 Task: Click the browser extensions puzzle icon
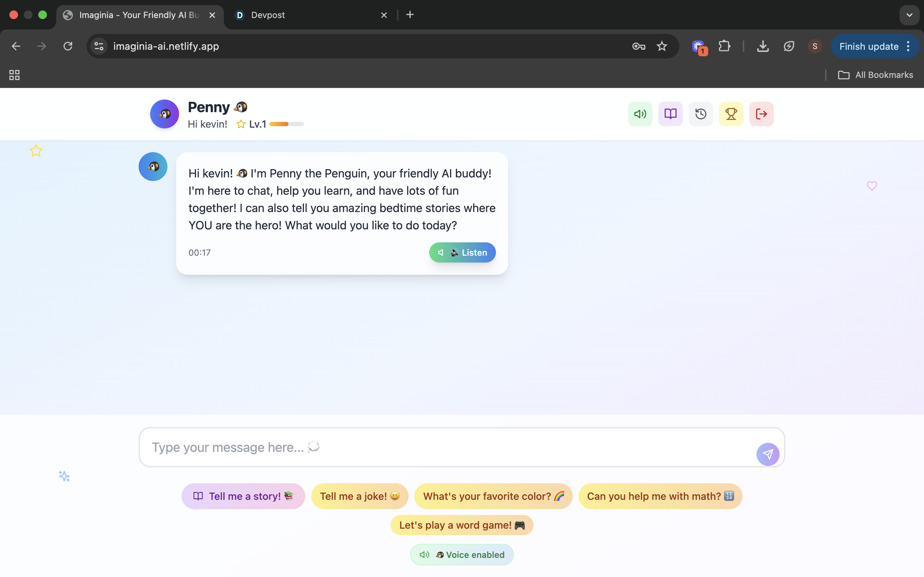click(724, 46)
